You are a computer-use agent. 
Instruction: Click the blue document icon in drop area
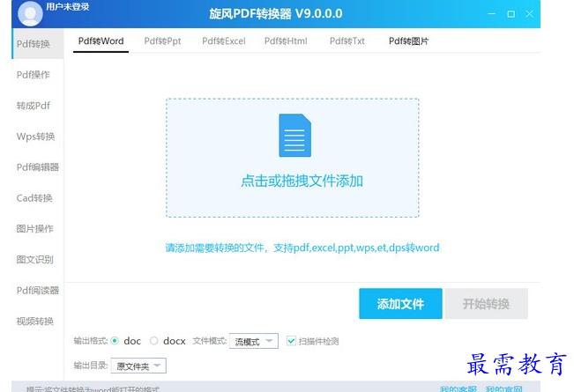pos(294,136)
